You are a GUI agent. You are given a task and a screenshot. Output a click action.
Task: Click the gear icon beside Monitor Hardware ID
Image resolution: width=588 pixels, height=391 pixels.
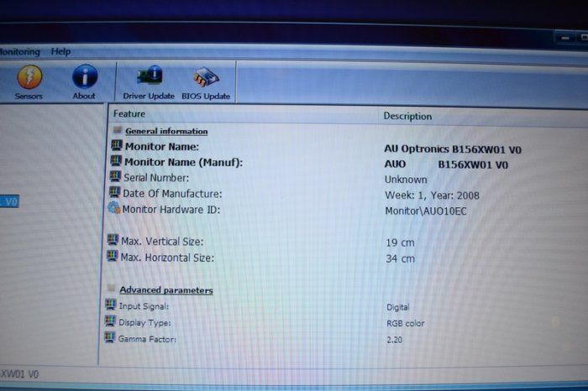click(x=113, y=207)
